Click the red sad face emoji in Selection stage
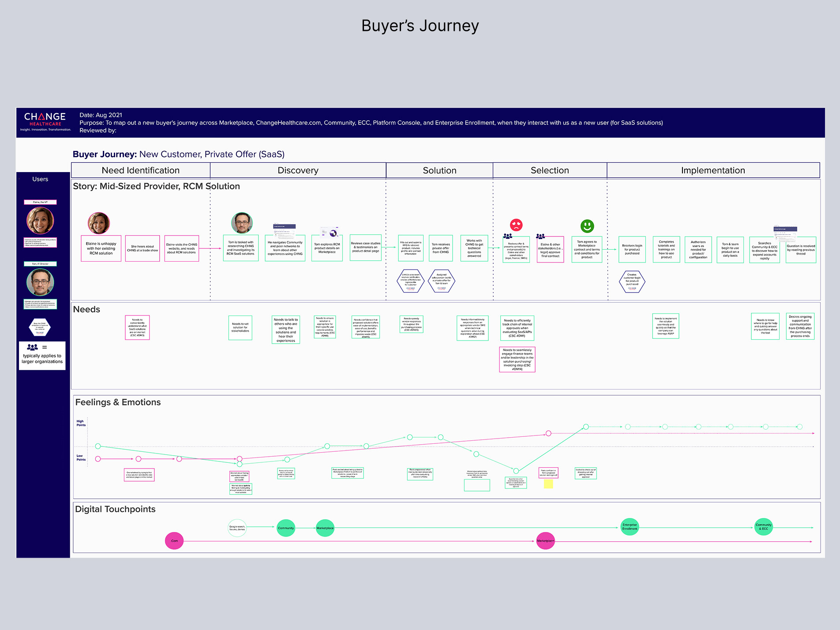Viewport: 840px width, 630px height. (x=517, y=225)
